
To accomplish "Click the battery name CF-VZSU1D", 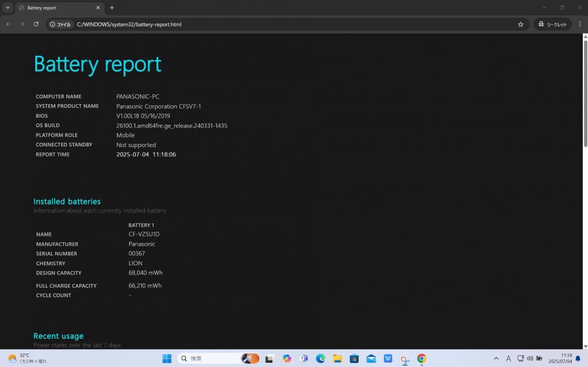I will pos(144,234).
